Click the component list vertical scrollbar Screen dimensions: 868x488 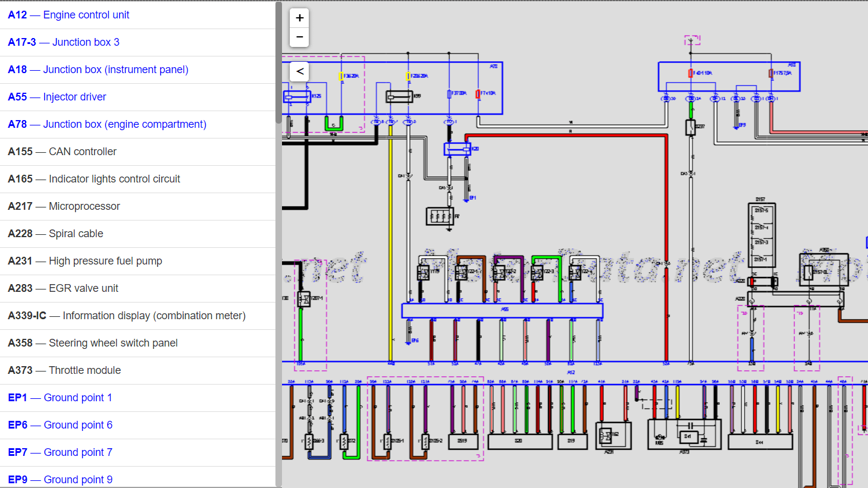coord(278,62)
